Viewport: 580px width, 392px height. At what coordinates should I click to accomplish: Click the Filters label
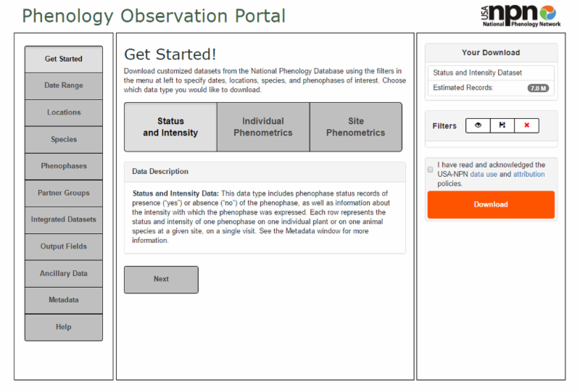point(444,126)
